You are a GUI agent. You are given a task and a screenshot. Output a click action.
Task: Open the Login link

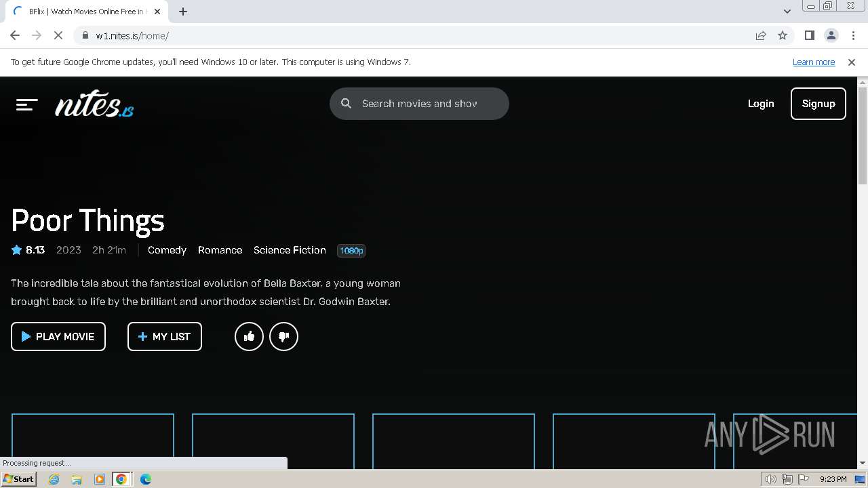click(x=761, y=104)
